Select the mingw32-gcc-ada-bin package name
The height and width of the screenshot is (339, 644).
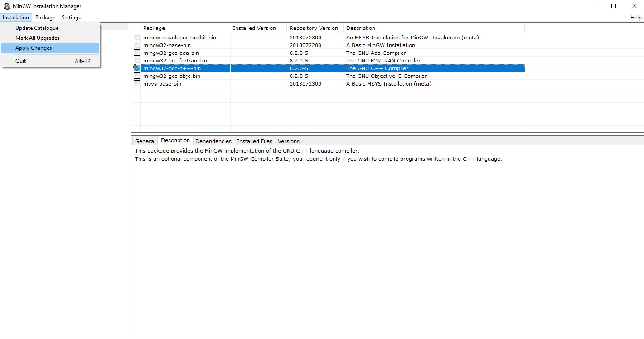pos(171,53)
